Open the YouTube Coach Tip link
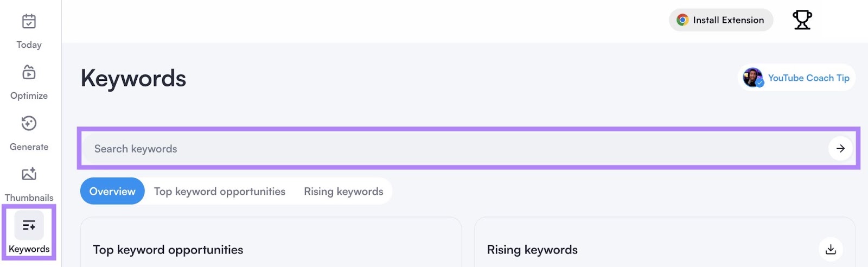The image size is (868, 267). coord(808,78)
